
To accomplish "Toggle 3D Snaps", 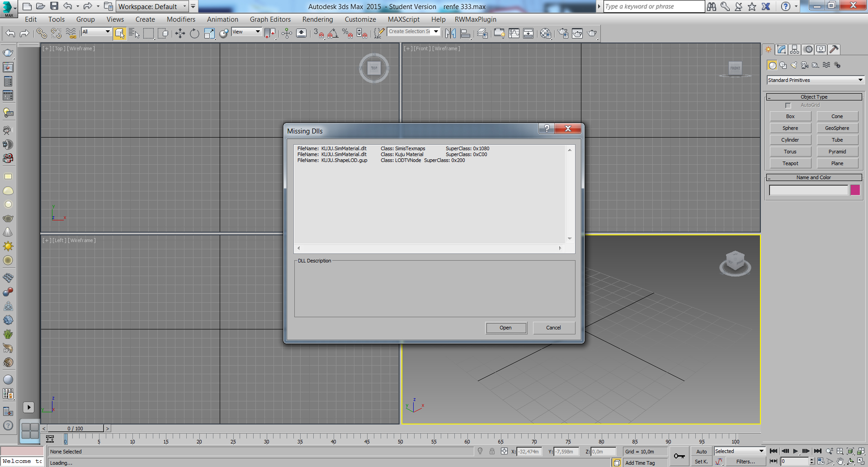I will point(319,33).
